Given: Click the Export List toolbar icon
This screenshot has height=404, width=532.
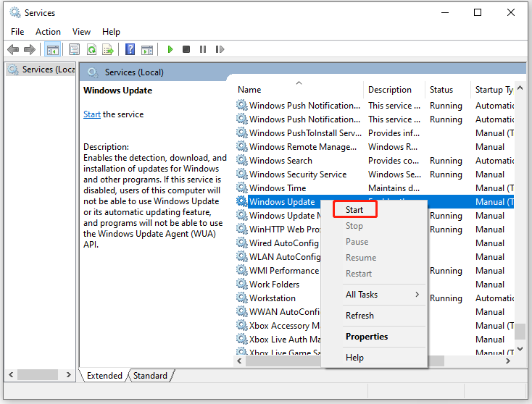Looking at the screenshot, I should coord(108,49).
